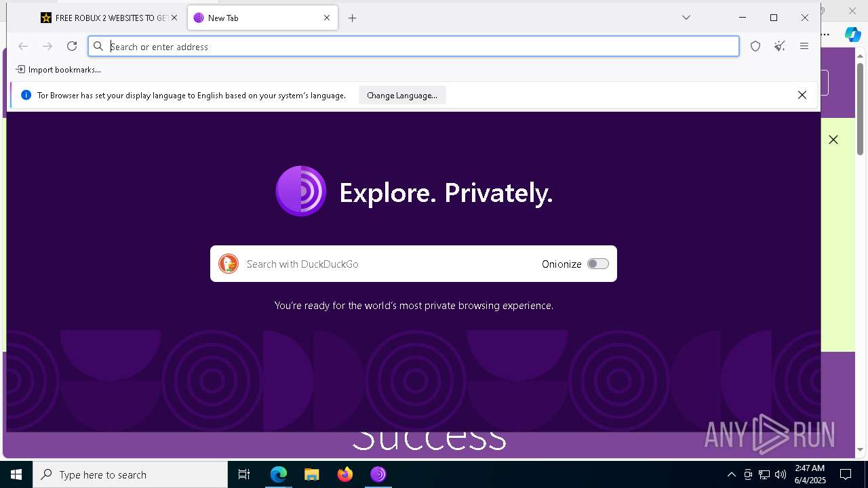Open the notification center icon
Viewport: 868px width, 488px height.
(x=846, y=474)
